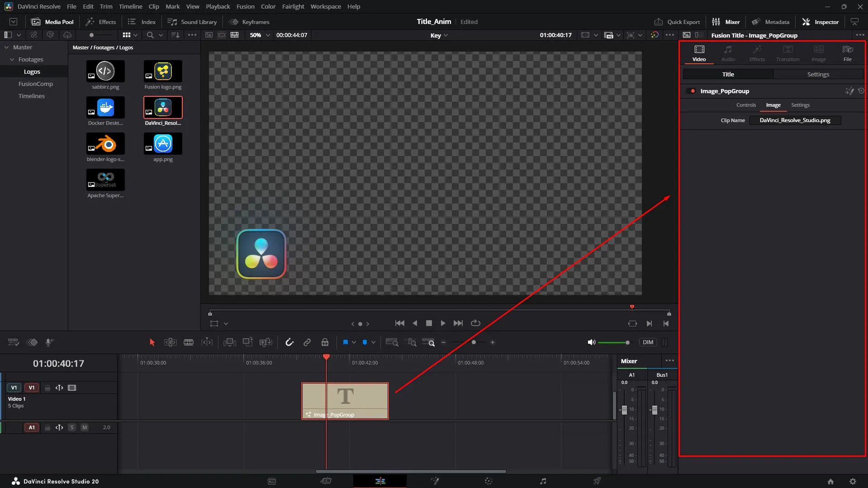The image size is (868, 488).
Task: Open the thumbnail view options dropdown
Action: tap(135, 35)
